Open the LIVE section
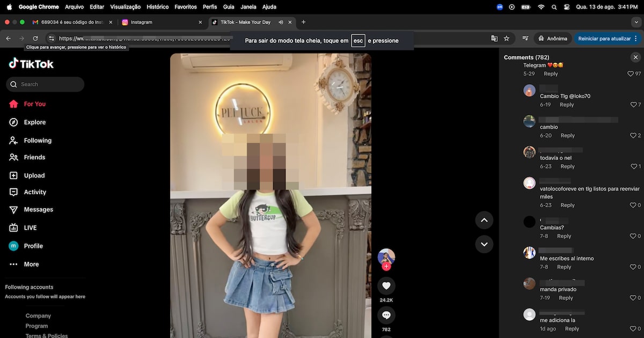 coord(30,228)
